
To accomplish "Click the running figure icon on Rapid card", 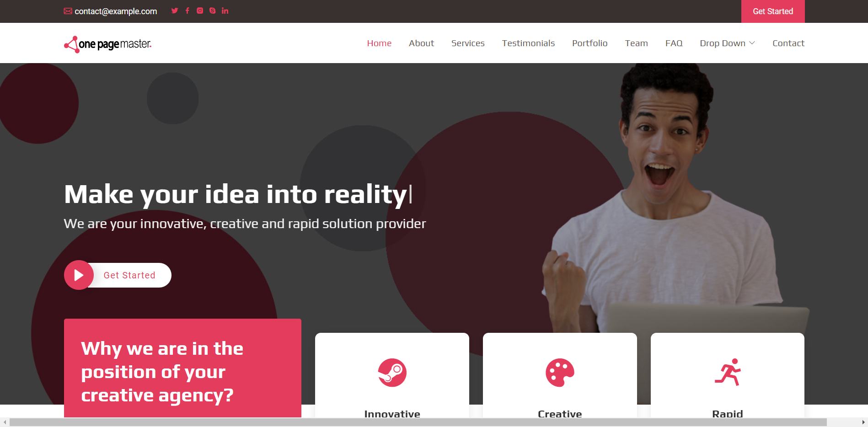I will (x=728, y=372).
